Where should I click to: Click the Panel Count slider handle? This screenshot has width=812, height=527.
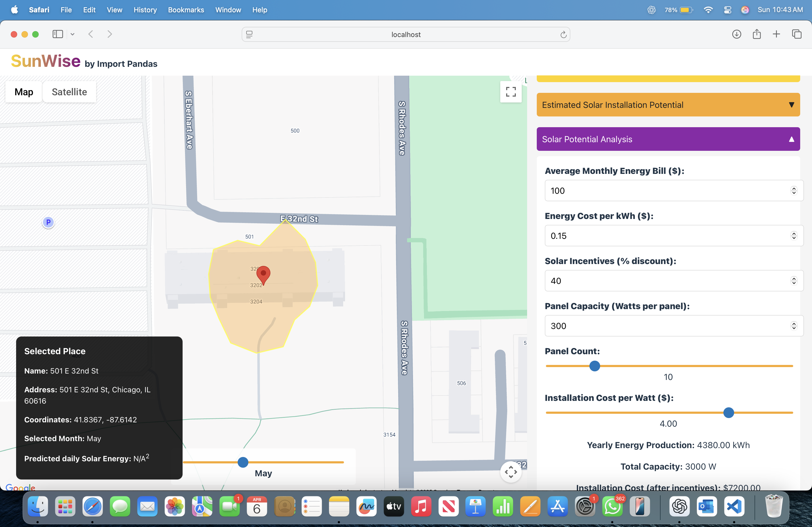click(594, 366)
